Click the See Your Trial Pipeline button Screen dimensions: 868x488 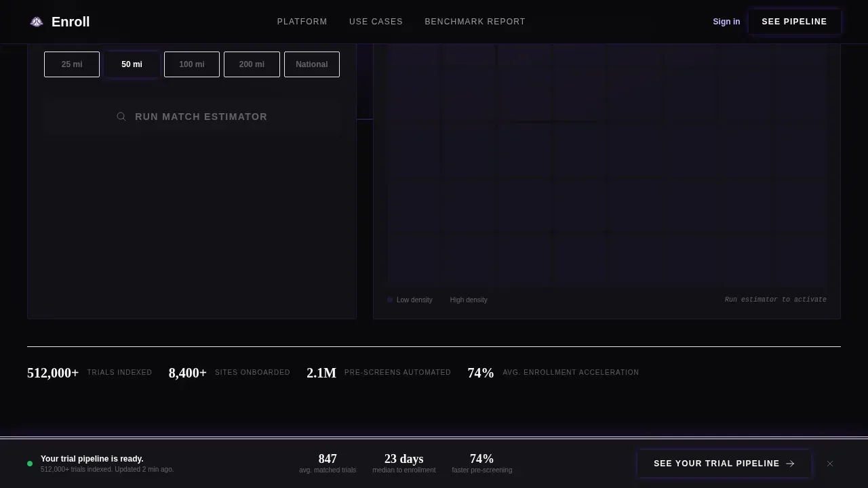[724, 464]
